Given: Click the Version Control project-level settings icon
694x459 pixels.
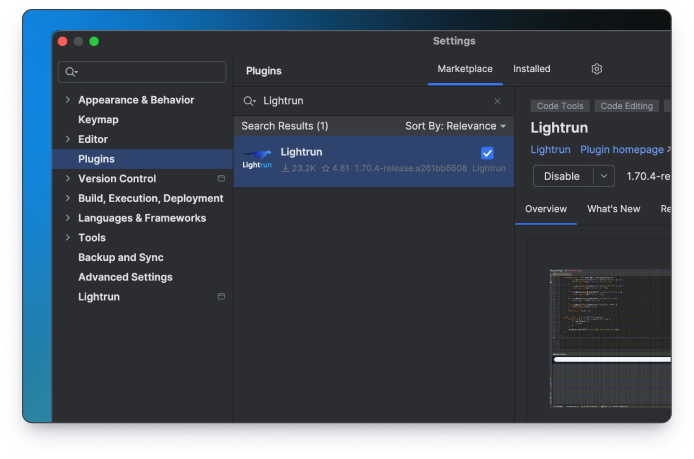Looking at the screenshot, I should click(221, 178).
